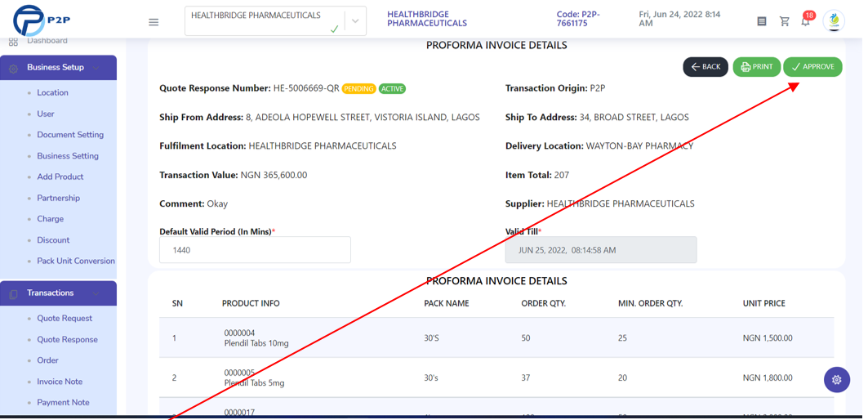This screenshot has width=868, height=420.
Task: Open Partnership page
Action: pyautogui.click(x=58, y=198)
